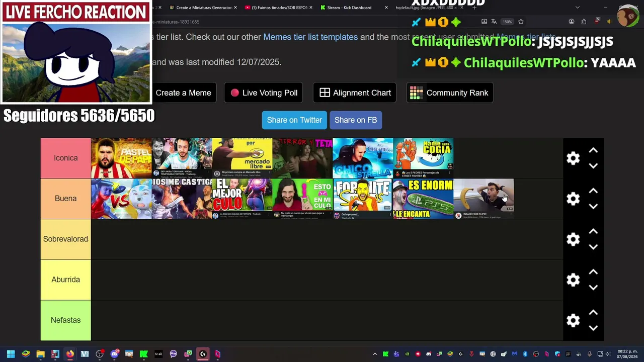
Task: Move the Sobrevalorada tier row down
Action: tap(593, 247)
